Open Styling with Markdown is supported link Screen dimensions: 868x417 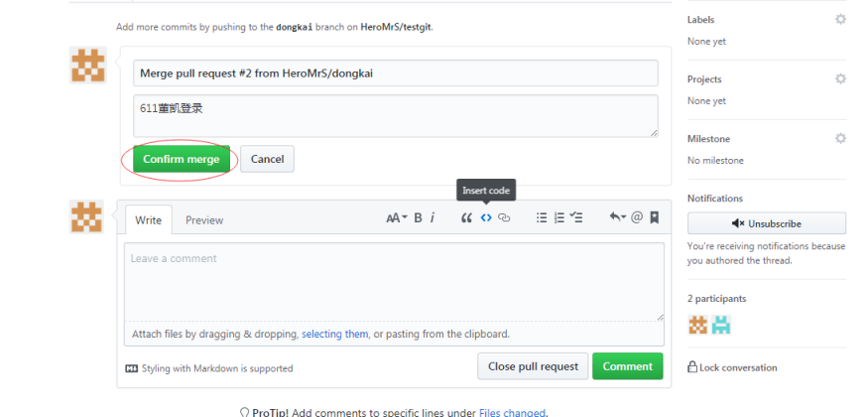point(209,368)
